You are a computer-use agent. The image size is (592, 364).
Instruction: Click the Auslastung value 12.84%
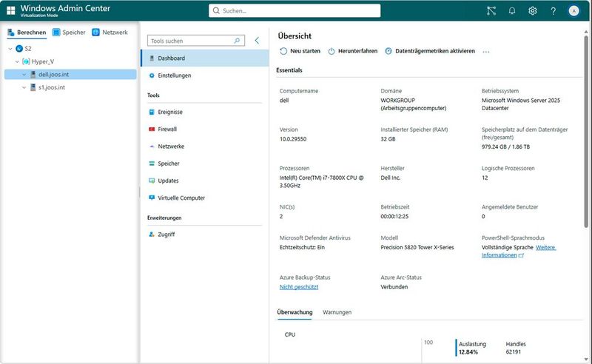pos(468,352)
